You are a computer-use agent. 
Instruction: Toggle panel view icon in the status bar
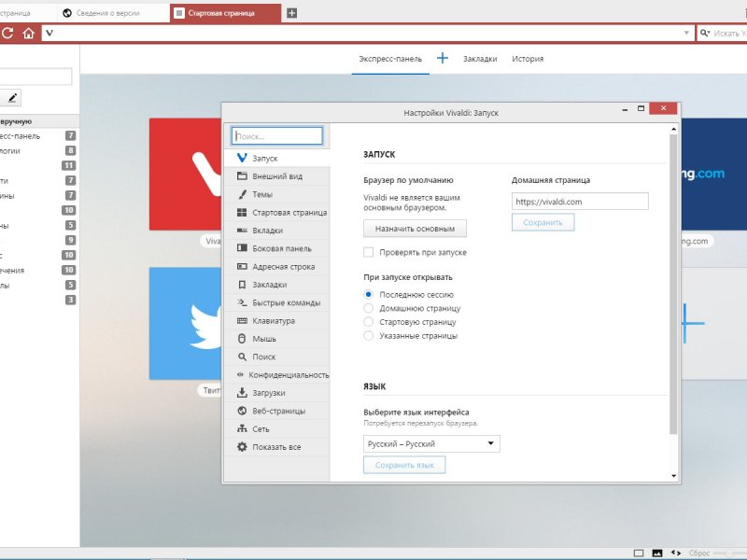coord(639,553)
